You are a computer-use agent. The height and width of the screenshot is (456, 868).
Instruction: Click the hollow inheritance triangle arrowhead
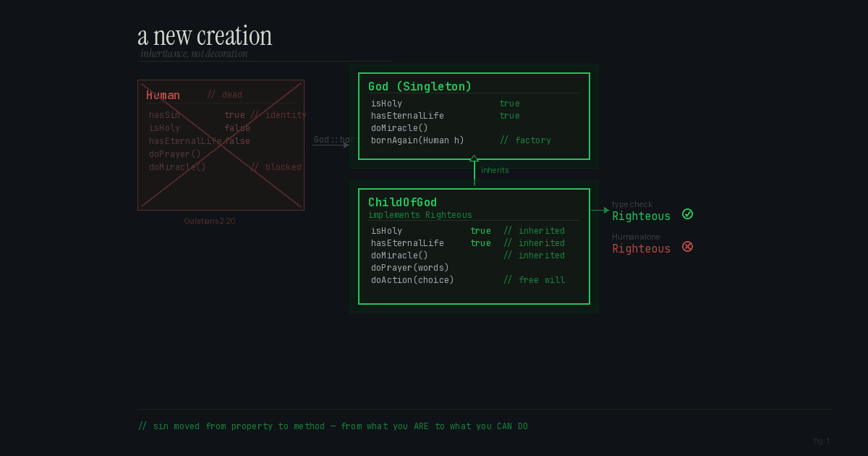click(474, 158)
